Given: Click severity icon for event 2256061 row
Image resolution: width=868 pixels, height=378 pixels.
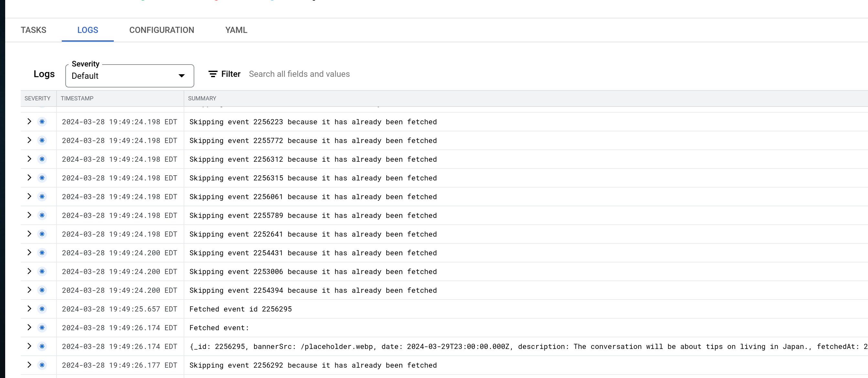Looking at the screenshot, I should coord(42,197).
